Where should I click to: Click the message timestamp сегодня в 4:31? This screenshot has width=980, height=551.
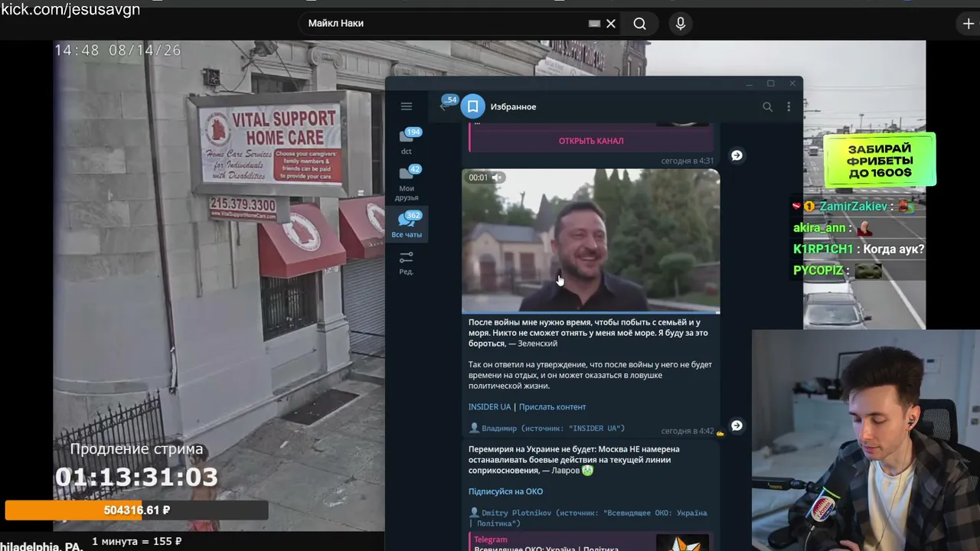click(688, 161)
